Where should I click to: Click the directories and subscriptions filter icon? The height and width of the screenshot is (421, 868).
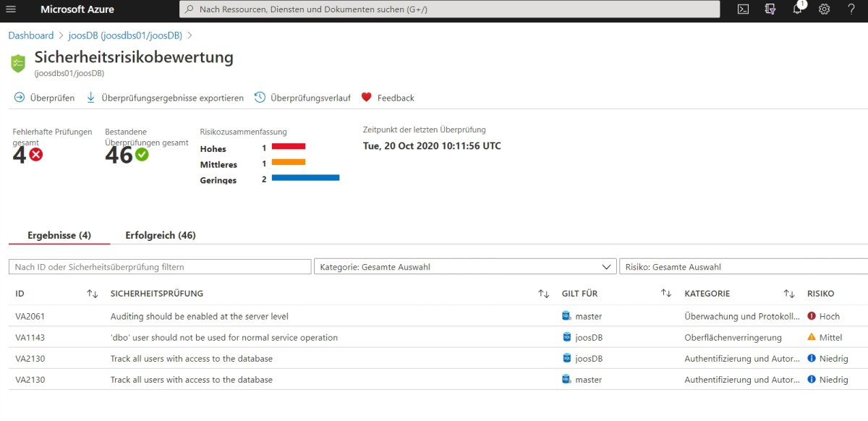pos(769,9)
